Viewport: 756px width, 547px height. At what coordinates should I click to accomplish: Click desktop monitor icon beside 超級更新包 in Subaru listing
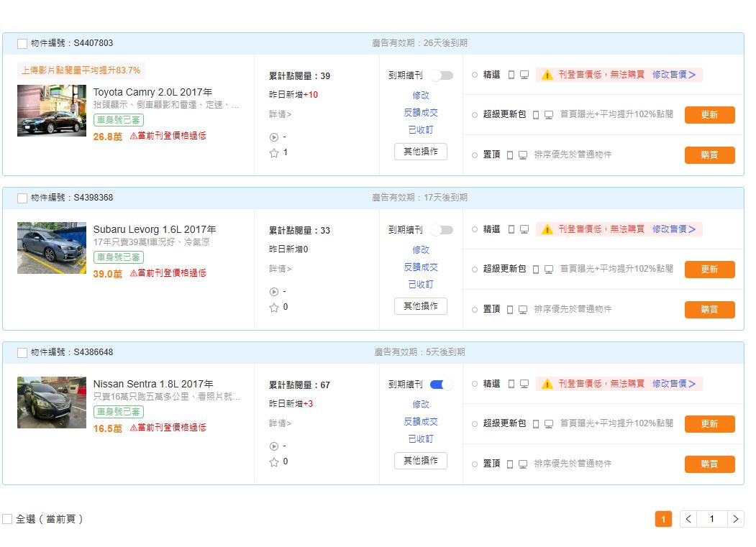pyautogui.click(x=549, y=270)
